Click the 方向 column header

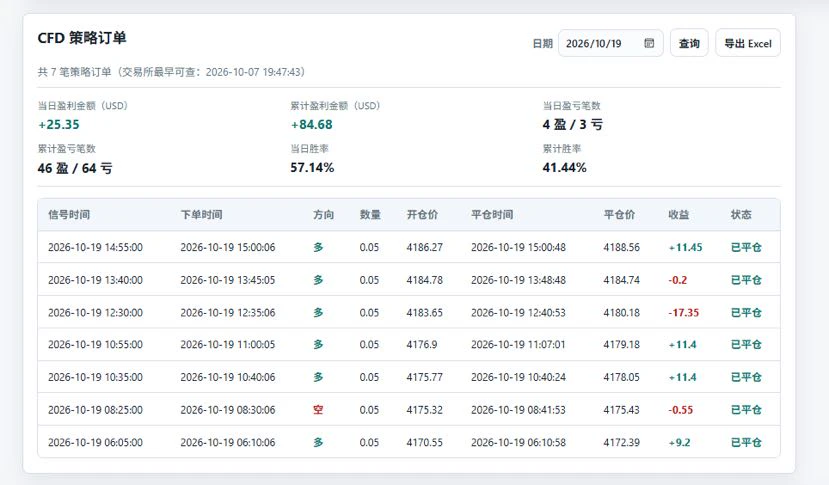(324, 215)
